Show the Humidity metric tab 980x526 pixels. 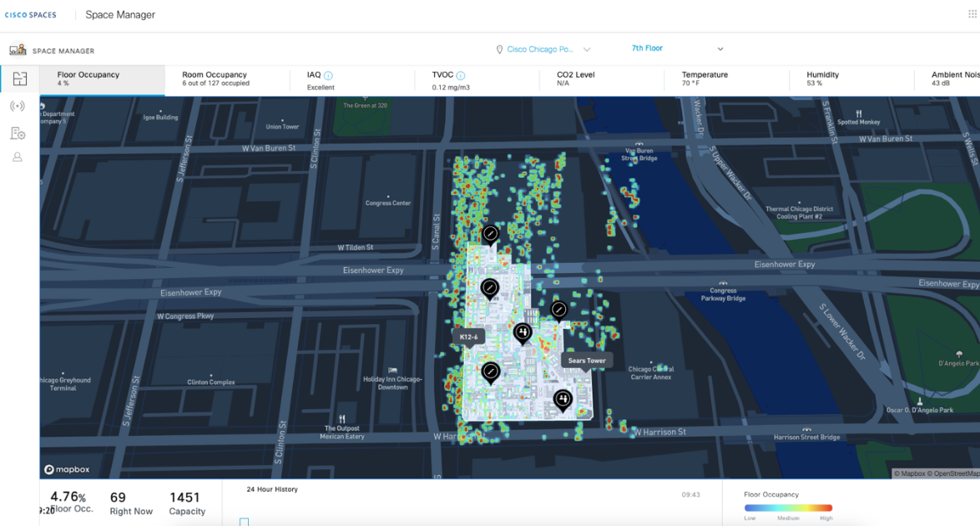[822, 78]
